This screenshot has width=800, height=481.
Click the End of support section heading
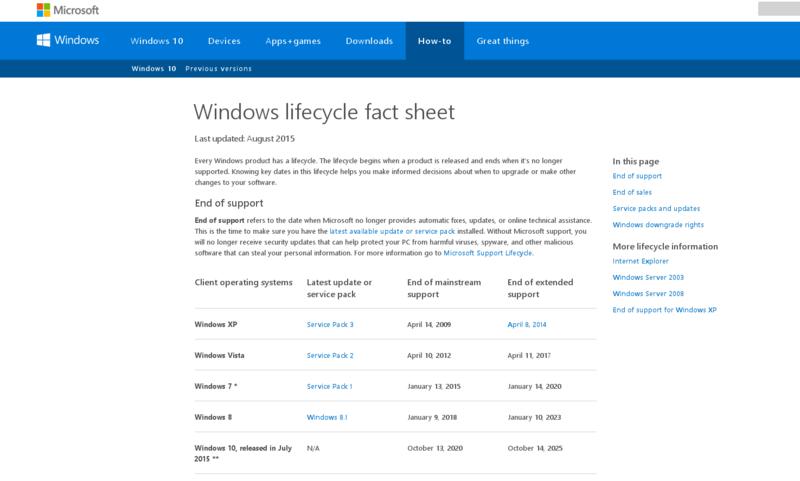229,203
